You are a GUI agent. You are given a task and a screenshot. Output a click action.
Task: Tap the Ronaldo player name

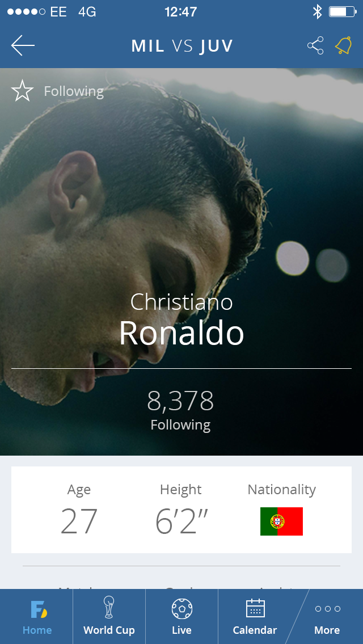(x=181, y=333)
